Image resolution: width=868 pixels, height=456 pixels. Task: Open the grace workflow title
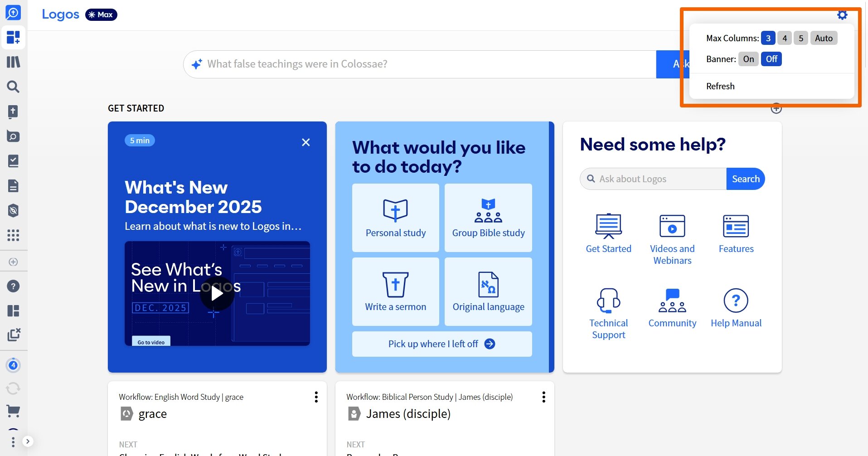[153, 413]
